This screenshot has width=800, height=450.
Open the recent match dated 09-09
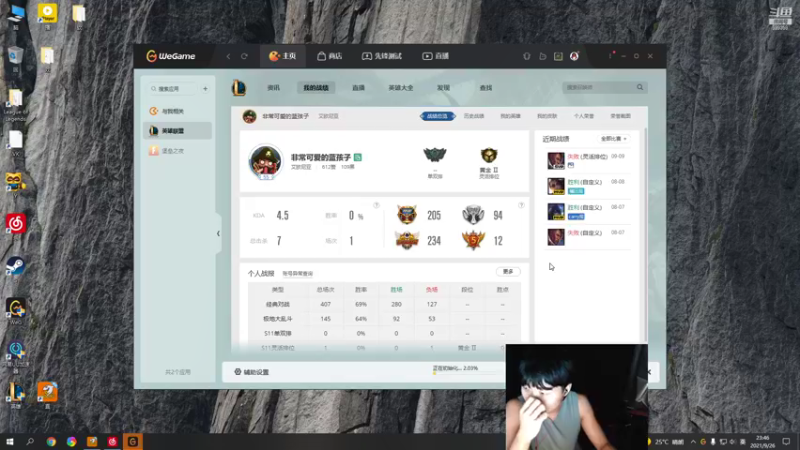[x=587, y=161]
